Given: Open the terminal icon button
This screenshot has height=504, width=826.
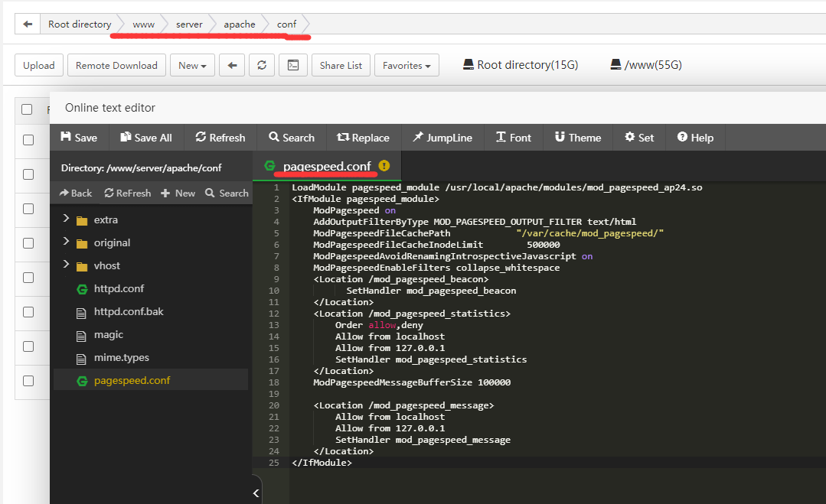Looking at the screenshot, I should (x=292, y=66).
